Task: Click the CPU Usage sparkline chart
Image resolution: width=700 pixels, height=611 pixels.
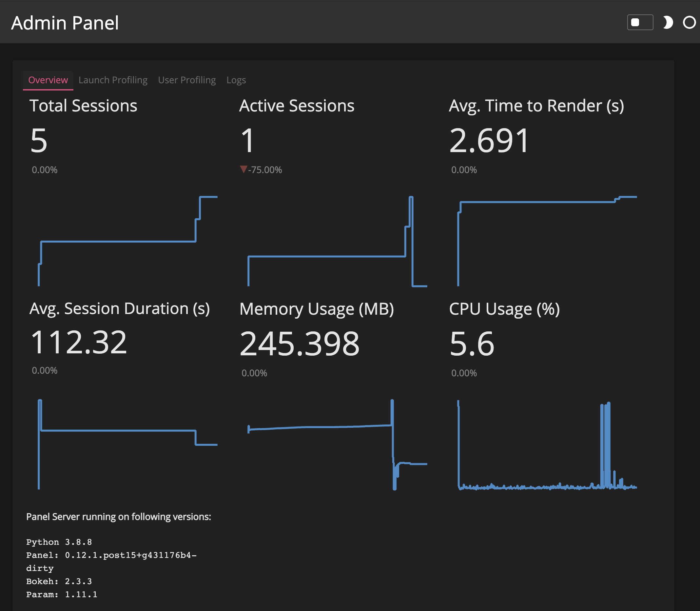Action: [547, 444]
